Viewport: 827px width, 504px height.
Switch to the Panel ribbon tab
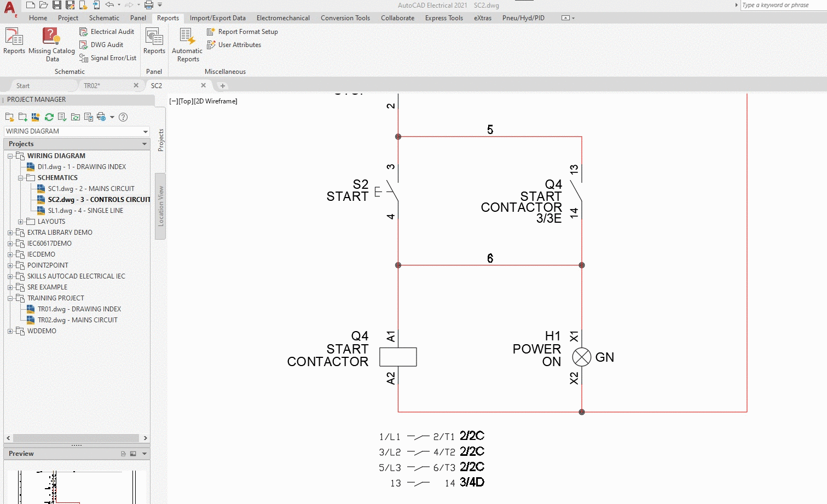(138, 18)
